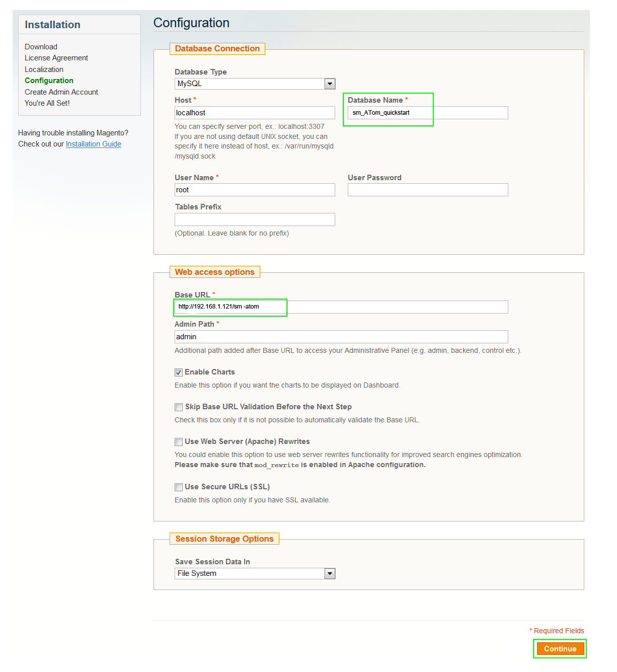Click the You're All Set! step
This screenshot has height=672, width=617.
click(x=47, y=103)
